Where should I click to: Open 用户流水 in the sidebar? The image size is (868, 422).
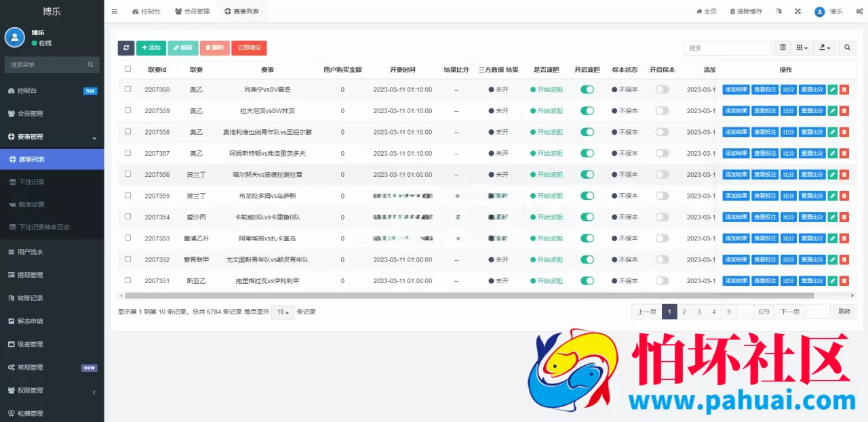tap(52, 252)
